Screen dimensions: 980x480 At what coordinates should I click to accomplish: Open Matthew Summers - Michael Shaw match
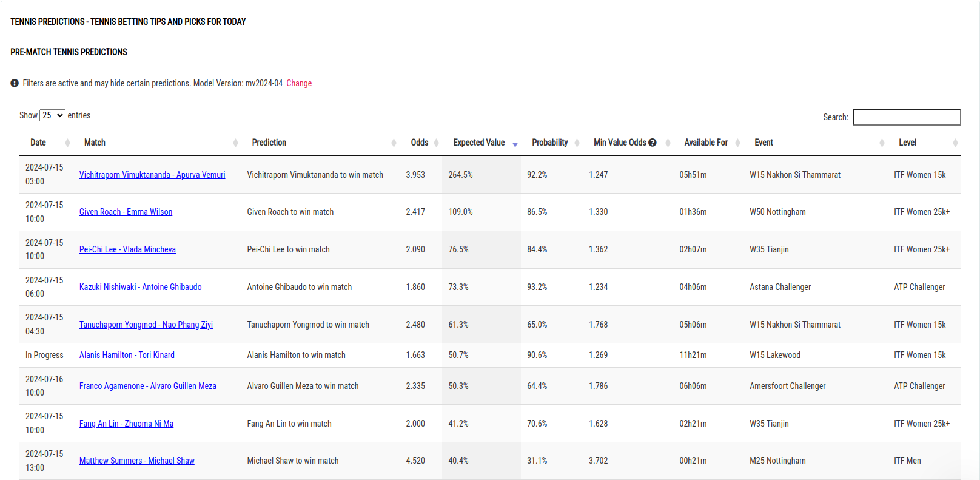click(x=136, y=461)
